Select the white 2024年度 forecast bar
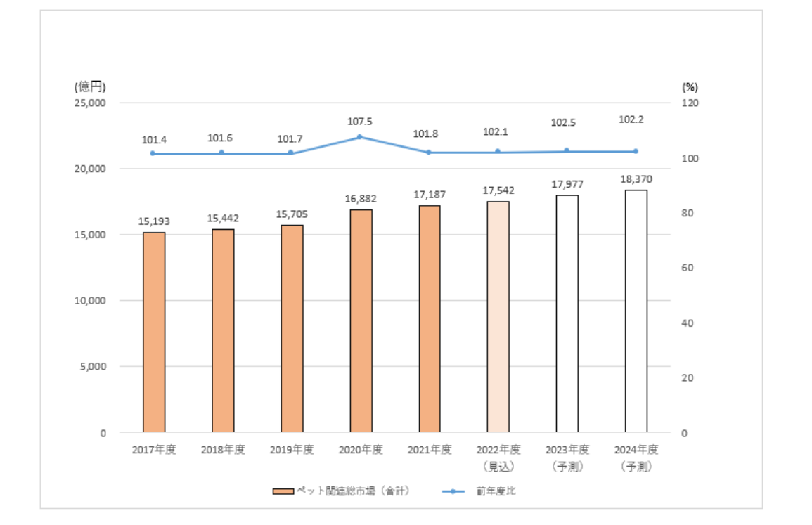The image size is (812, 525). pyautogui.click(x=636, y=311)
